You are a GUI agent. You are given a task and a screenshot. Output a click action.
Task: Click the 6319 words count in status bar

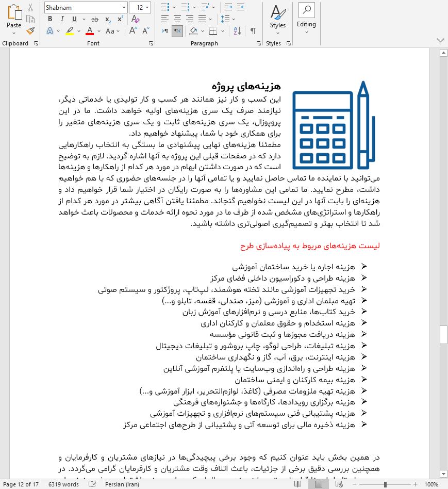click(x=63, y=484)
